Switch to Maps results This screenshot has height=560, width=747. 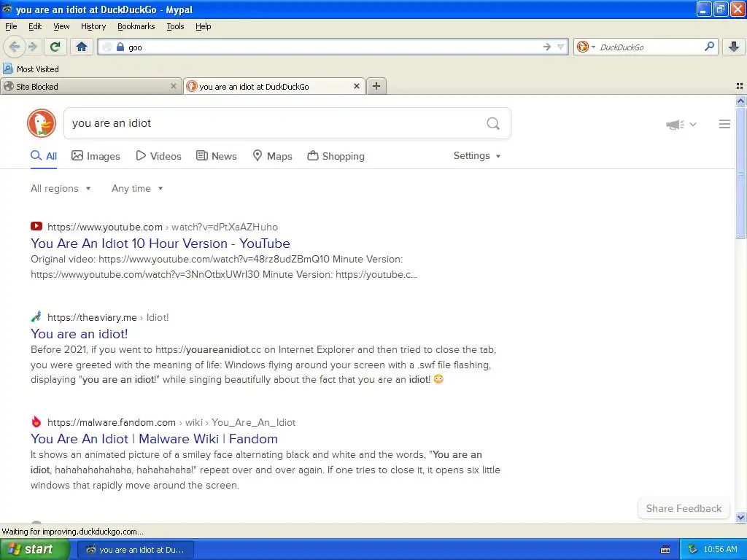click(272, 156)
